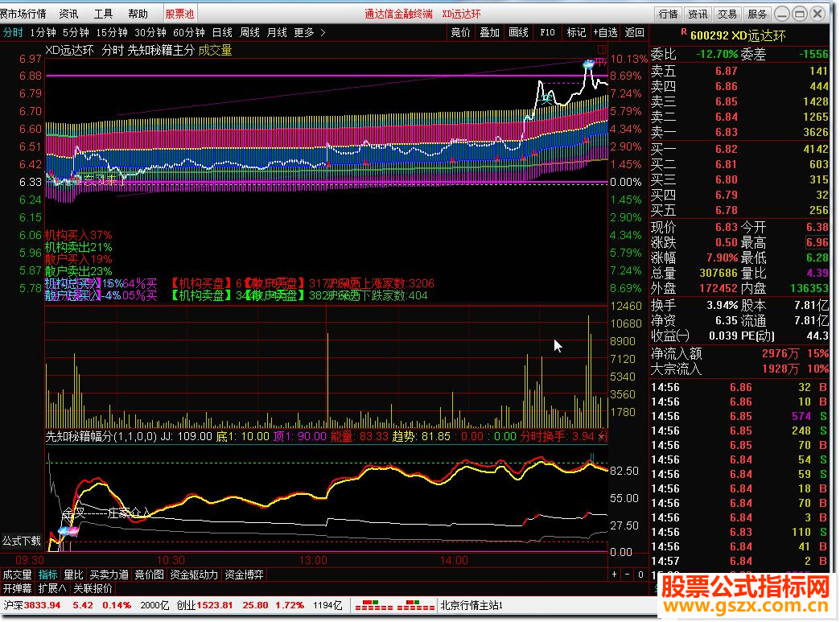Screen dimensions: 840x622
Task: Click the 14:00 time axis label
Action: click(454, 561)
